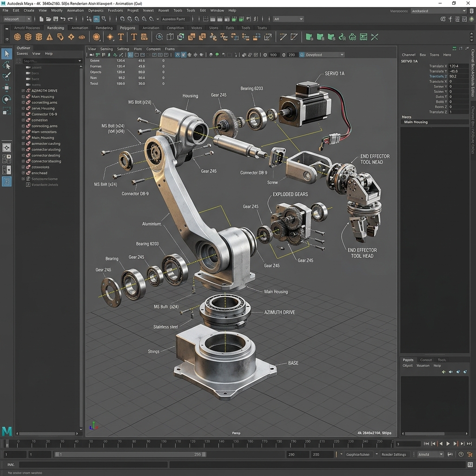Select Main Housing under the Channel Box
476x476 pixels.
click(x=435, y=122)
